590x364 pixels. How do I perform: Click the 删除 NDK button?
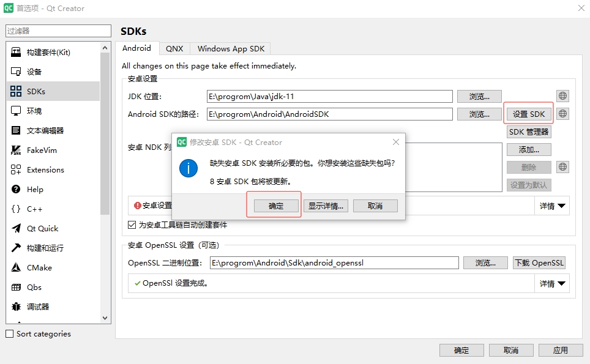pyautogui.click(x=529, y=168)
